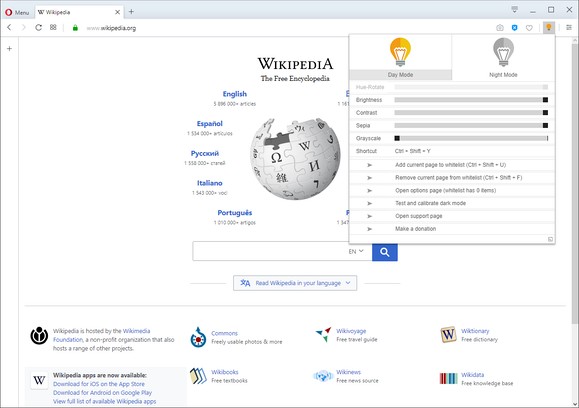Open the Português Wikipedia link
Viewport: 579px width, 408px height.
point(234,213)
